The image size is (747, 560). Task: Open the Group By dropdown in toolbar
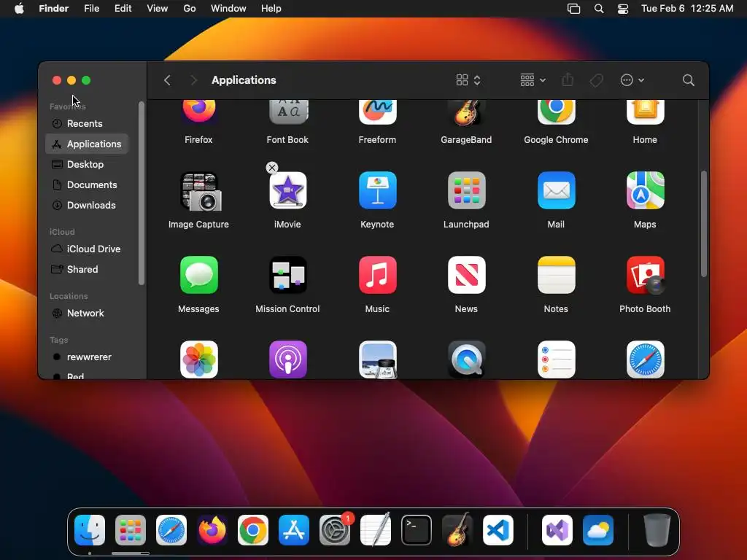(x=533, y=80)
